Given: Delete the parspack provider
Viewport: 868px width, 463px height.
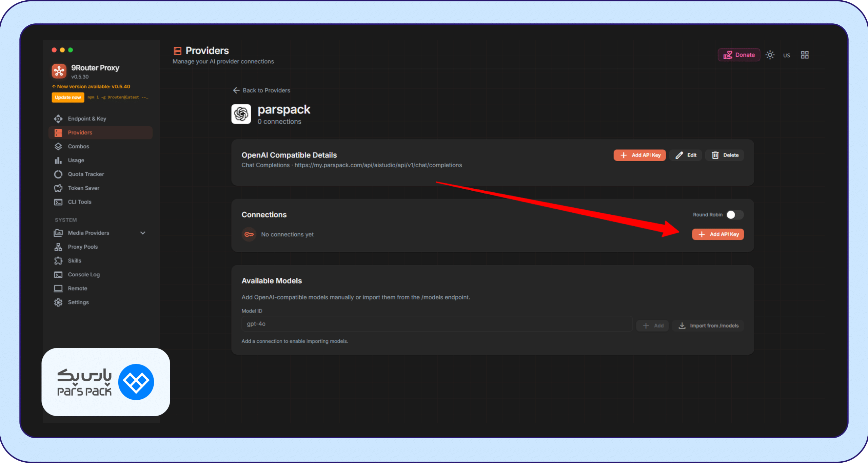Looking at the screenshot, I should pyautogui.click(x=725, y=155).
